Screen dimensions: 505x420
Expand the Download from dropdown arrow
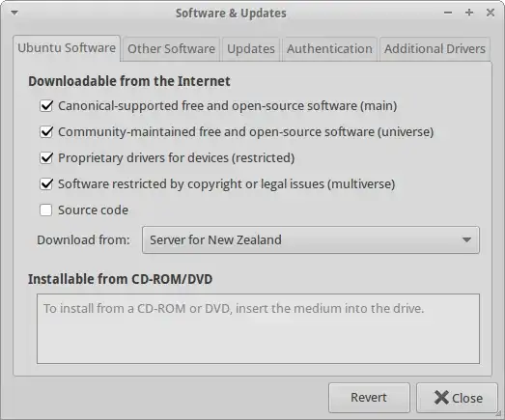tap(466, 240)
